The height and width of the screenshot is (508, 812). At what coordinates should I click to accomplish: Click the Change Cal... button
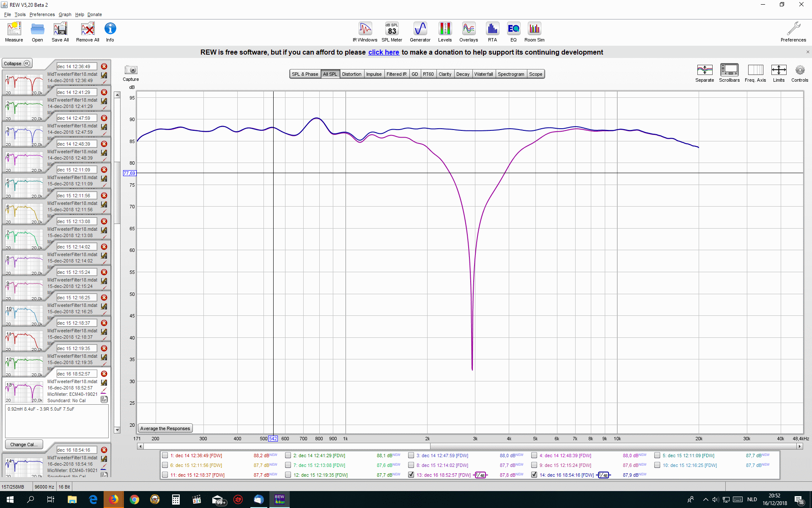(x=24, y=444)
